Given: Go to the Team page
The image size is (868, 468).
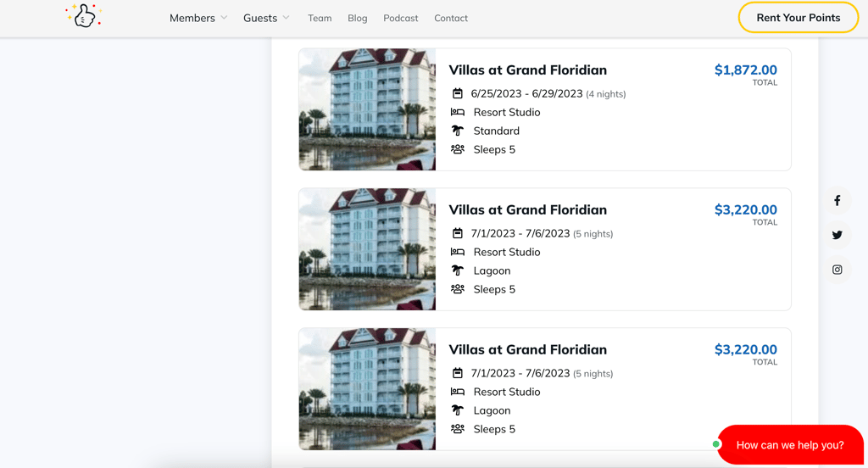Looking at the screenshot, I should [320, 18].
